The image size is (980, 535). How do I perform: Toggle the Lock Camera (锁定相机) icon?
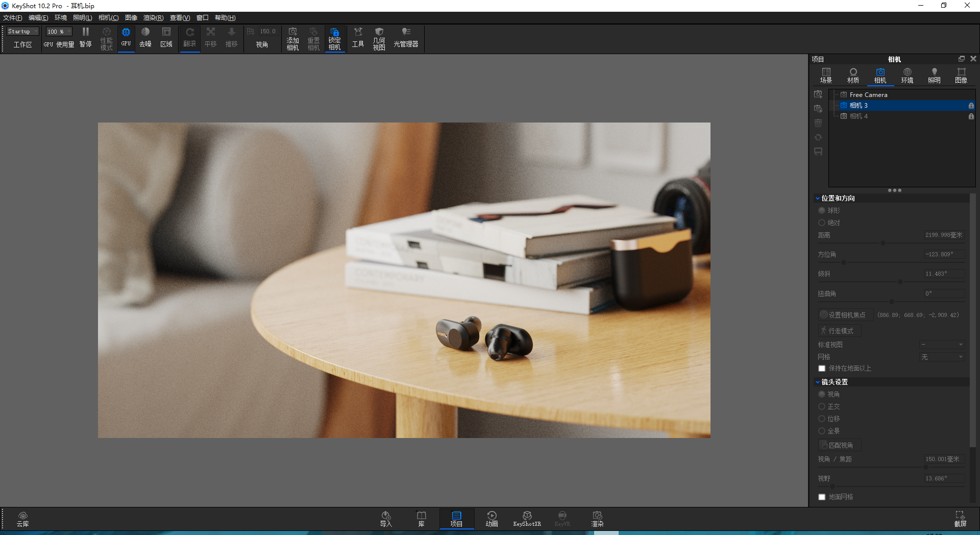tap(334, 39)
